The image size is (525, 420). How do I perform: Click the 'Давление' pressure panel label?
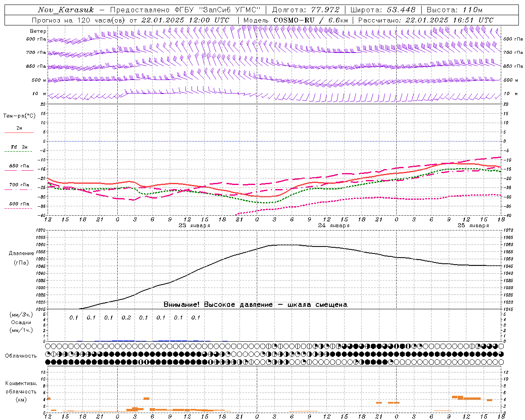21,253
